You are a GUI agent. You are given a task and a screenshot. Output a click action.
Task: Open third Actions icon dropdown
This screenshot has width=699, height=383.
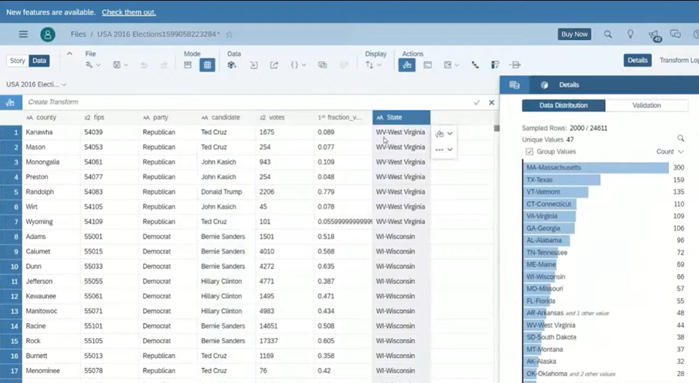pyautogui.click(x=451, y=65)
